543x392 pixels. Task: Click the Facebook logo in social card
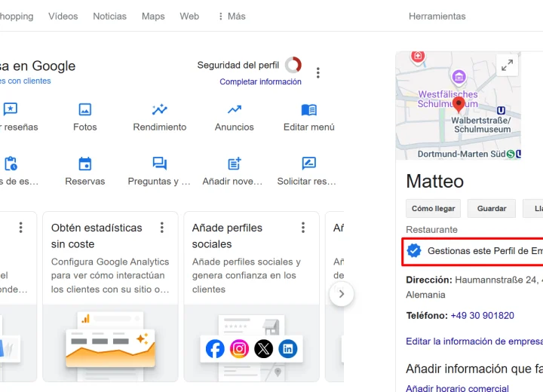(x=215, y=349)
